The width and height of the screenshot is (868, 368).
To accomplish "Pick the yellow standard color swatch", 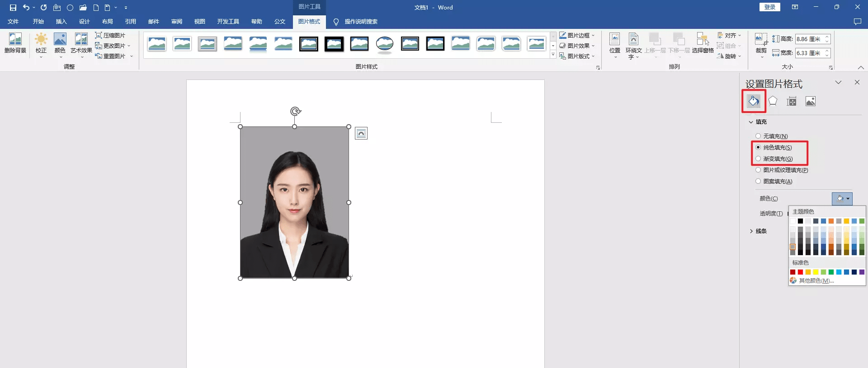I will [816, 272].
